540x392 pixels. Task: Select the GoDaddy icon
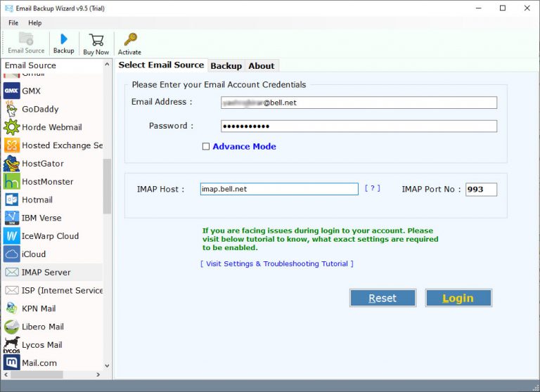12,109
